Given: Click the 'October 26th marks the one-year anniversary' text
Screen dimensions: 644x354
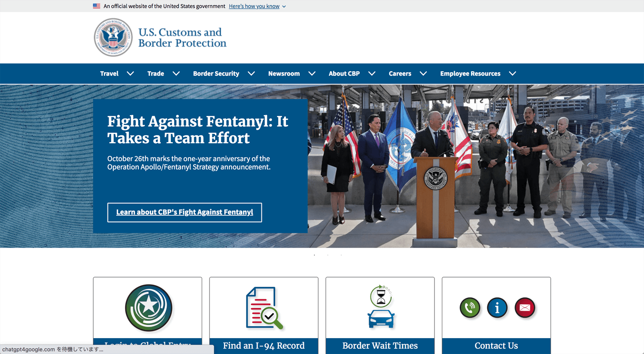Looking at the screenshot, I should pyautogui.click(x=189, y=163).
